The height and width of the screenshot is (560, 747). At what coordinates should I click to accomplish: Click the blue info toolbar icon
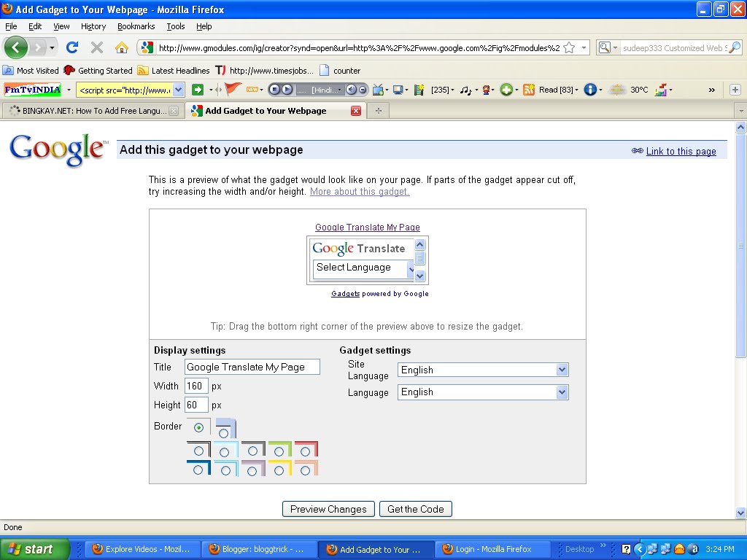pyautogui.click(x=590, y=90)
